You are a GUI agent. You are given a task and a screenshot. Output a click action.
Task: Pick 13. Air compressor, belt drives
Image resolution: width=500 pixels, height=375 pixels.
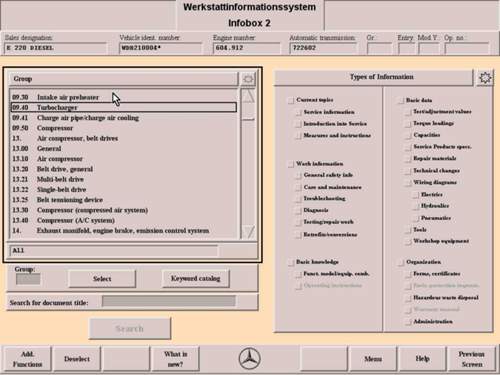(124, 138)
